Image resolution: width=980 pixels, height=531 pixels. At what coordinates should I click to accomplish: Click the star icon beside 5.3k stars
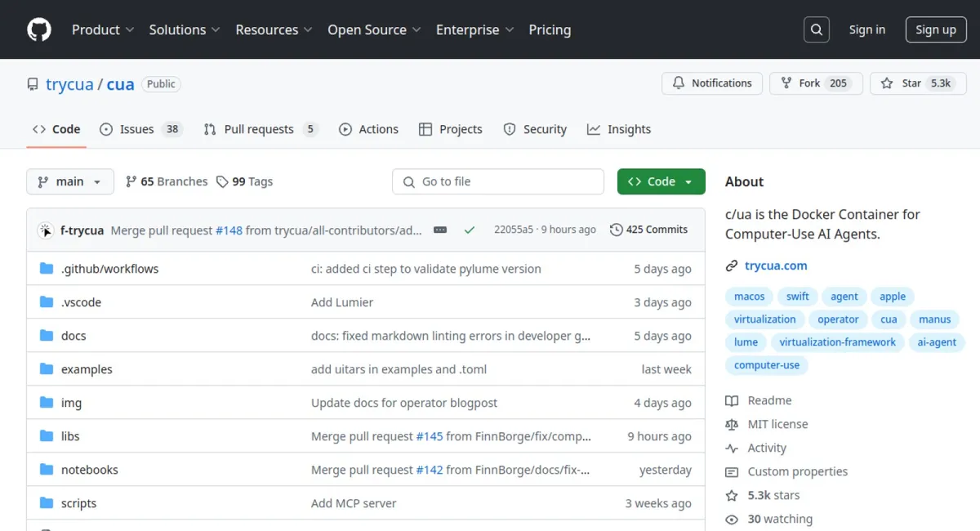click(x=732, y=495)
